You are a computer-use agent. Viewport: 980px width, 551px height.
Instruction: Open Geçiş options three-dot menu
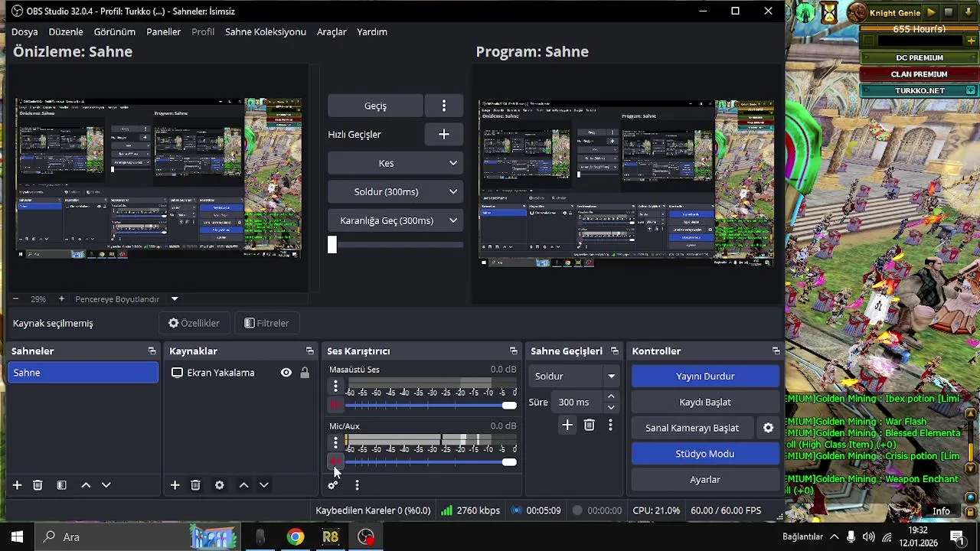tap(444, 106)
